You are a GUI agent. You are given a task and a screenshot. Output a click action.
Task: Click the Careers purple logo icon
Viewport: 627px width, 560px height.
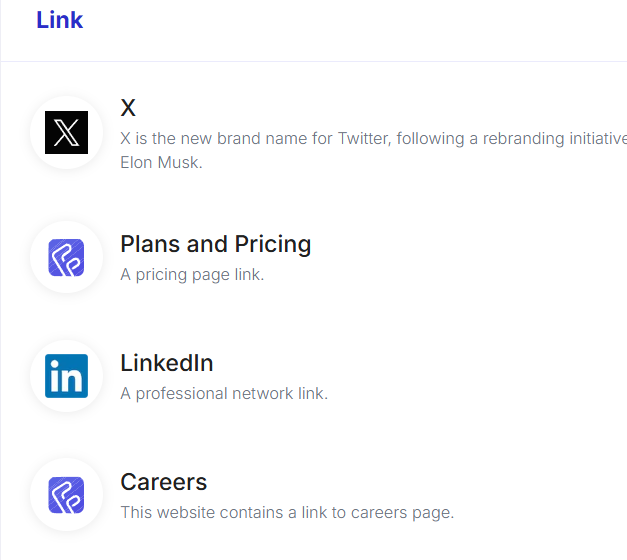(x=66, y=495)
